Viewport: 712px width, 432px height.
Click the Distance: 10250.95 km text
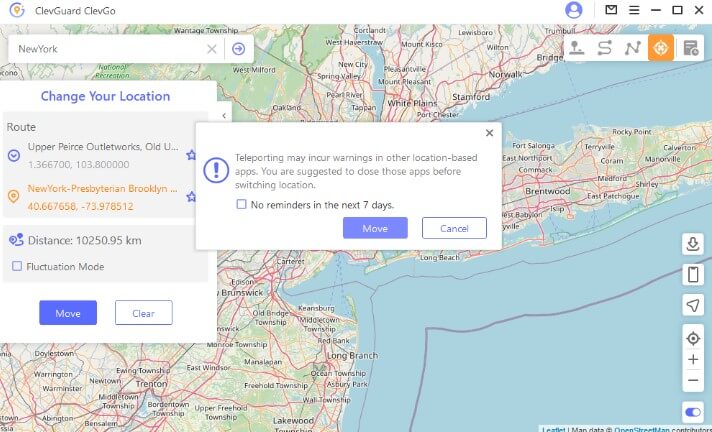click(84, 240)
